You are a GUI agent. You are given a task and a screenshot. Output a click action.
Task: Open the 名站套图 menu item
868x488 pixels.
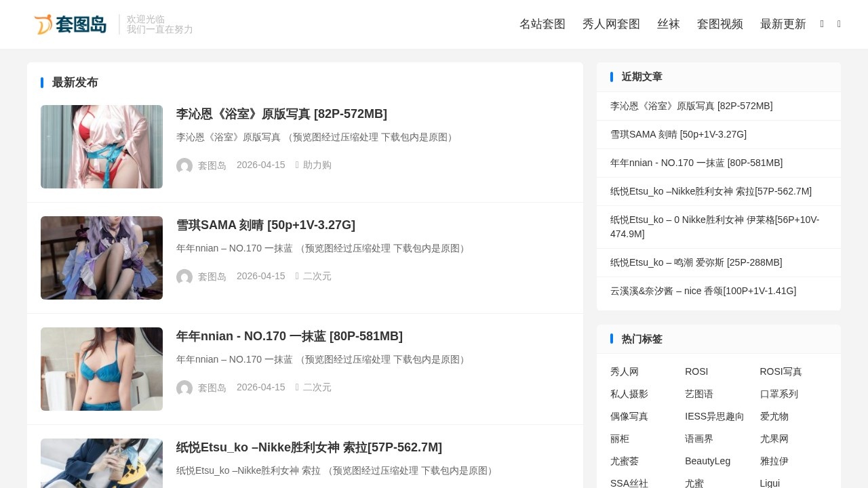click(542, 24)
